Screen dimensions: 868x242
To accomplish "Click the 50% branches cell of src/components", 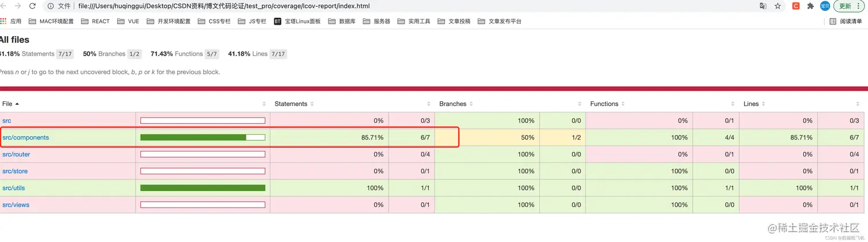I will coord(487,138).
